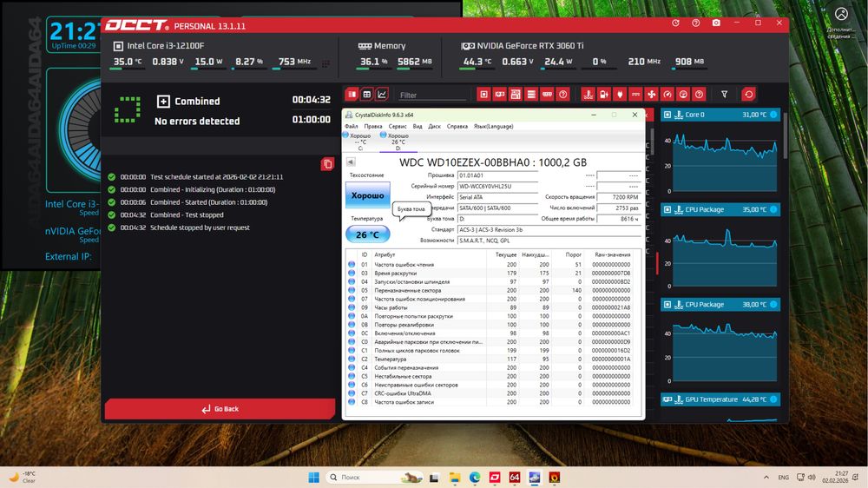This screenshot has height=488, width=868.
Task: Click the funnel filter icon in OCCT toolbar
Action: pos(724,95)
